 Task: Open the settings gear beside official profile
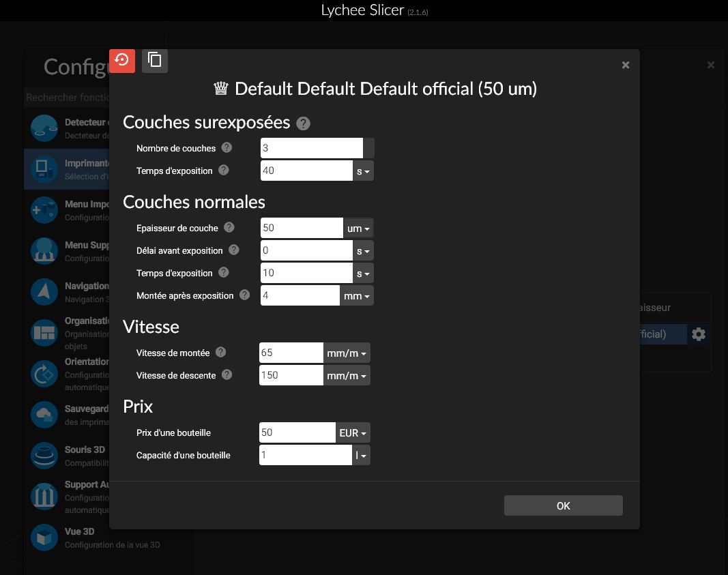click(x=699, y=334)
